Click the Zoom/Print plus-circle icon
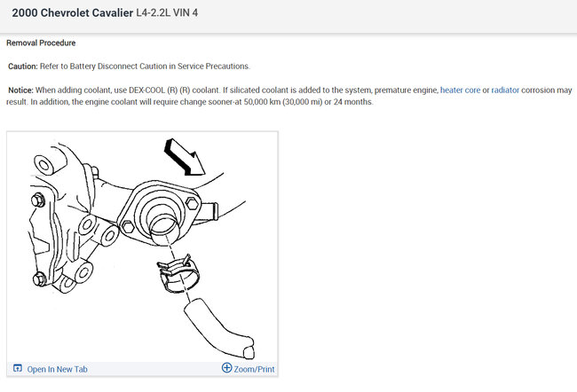Screen dimensions: 577x392 (226, 368)
